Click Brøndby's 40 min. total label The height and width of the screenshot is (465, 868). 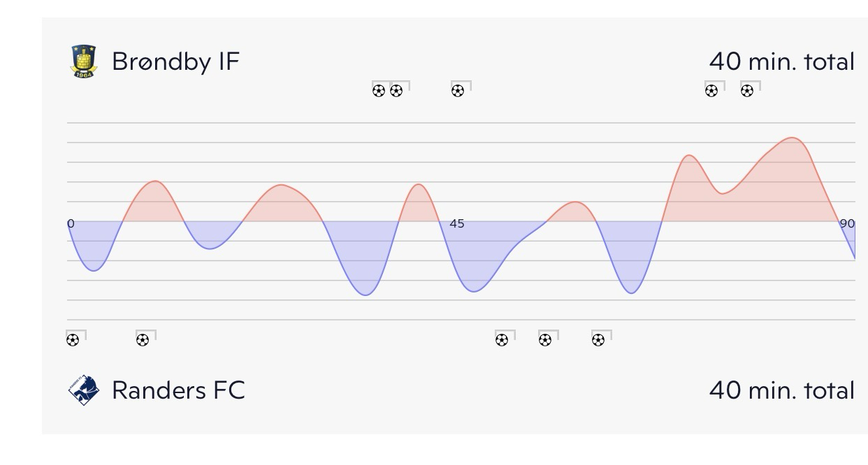[x=781, y=61]
